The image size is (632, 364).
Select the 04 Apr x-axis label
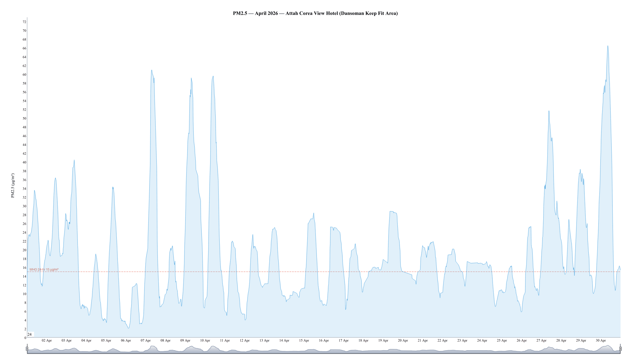(86, 340)
